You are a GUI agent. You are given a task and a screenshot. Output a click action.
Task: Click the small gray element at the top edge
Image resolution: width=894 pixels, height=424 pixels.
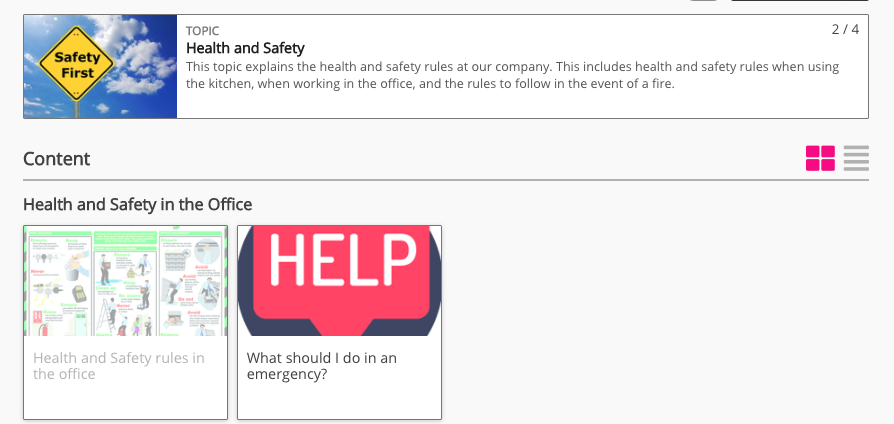[703, 1]
